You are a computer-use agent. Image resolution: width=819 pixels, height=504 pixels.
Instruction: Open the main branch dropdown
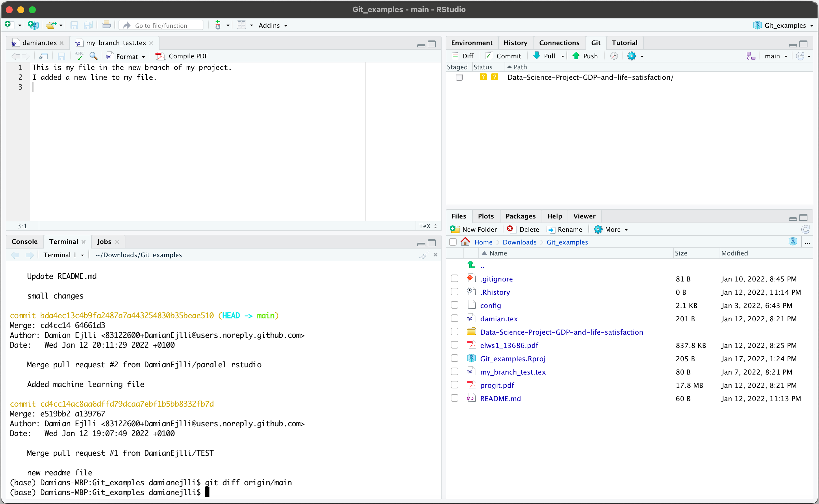[776, 56]
